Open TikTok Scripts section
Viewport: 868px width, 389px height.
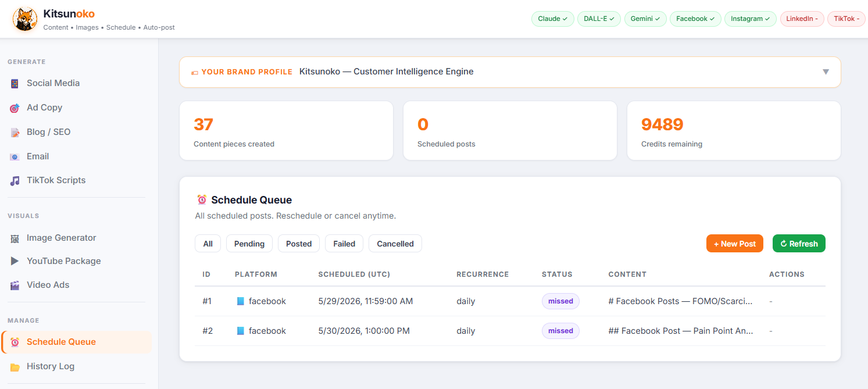point(76,180)
